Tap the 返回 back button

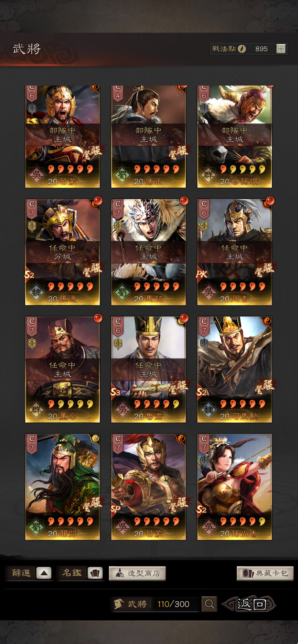click(x=249, y=604)
